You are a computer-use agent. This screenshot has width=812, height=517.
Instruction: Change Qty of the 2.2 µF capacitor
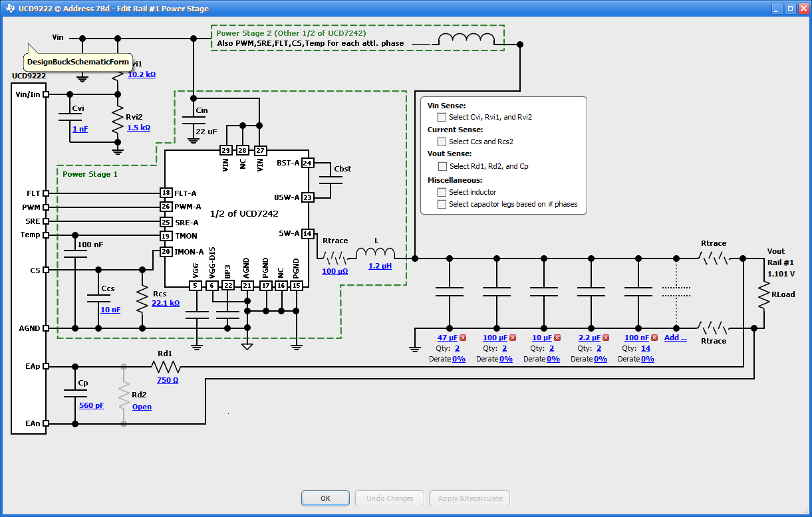(x=599, y=348)
